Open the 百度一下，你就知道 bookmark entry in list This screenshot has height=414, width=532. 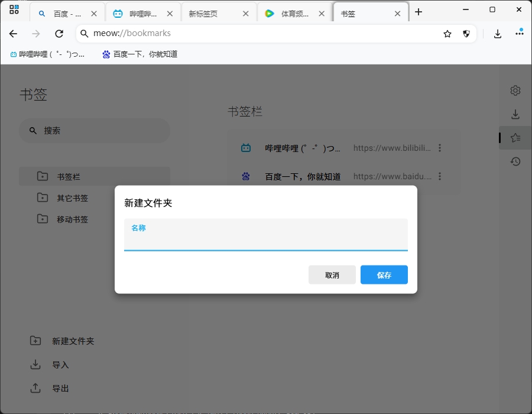coord(303,177)
